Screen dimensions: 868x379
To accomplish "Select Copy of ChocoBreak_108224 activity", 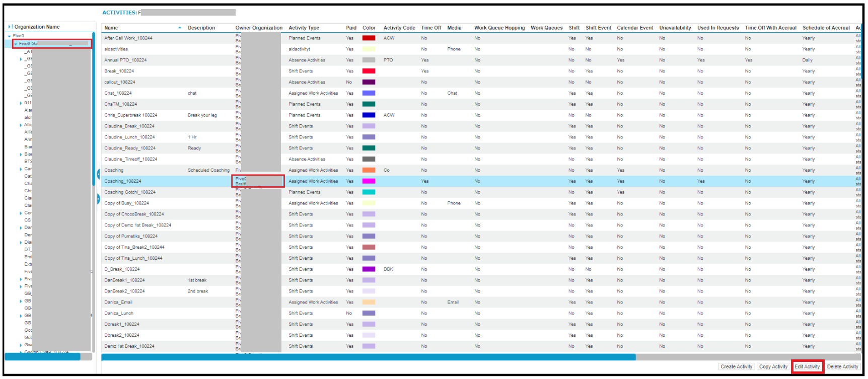I will pos(481,214).
